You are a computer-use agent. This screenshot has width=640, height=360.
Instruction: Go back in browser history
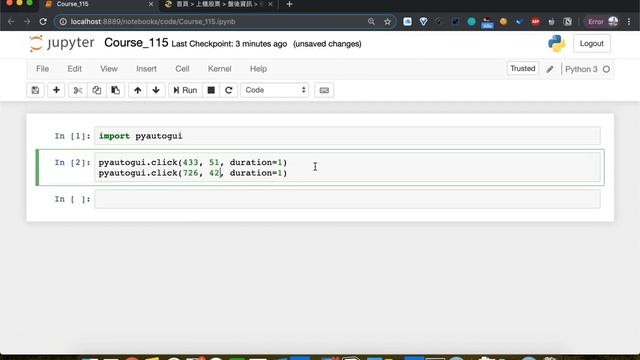pos(11,22)
